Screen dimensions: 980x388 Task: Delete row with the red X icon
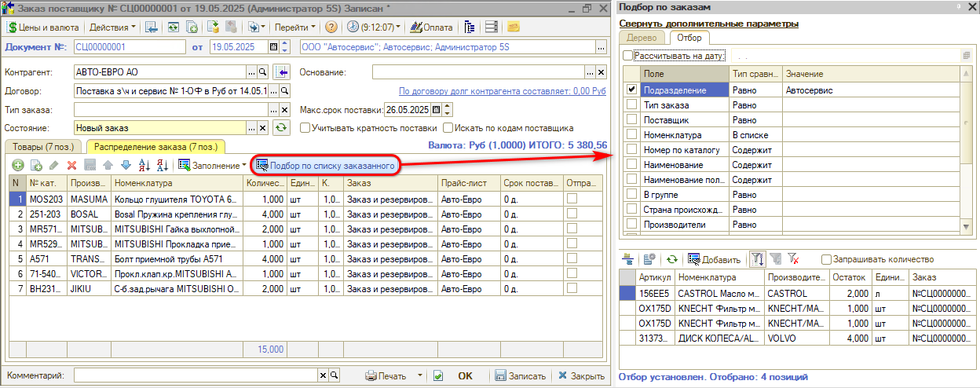[x=71, y=165]
